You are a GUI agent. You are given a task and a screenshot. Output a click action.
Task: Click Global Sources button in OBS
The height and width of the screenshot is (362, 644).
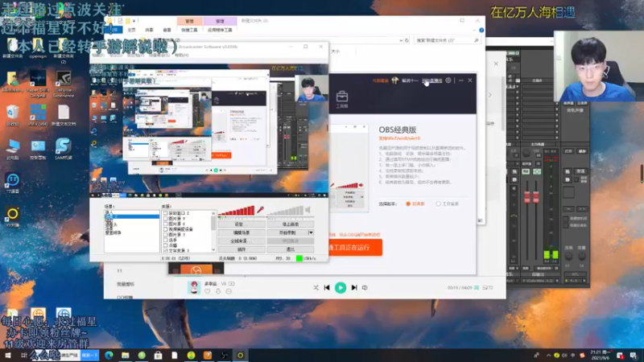242,241
